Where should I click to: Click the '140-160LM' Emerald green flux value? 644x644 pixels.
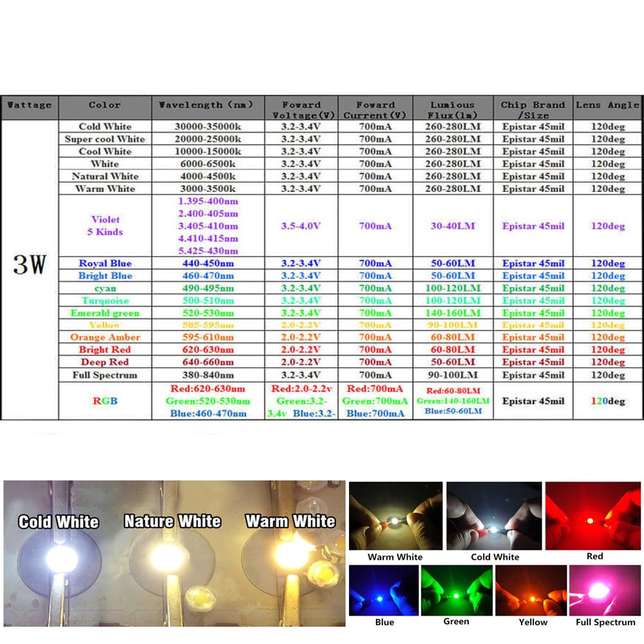[453, 313]
